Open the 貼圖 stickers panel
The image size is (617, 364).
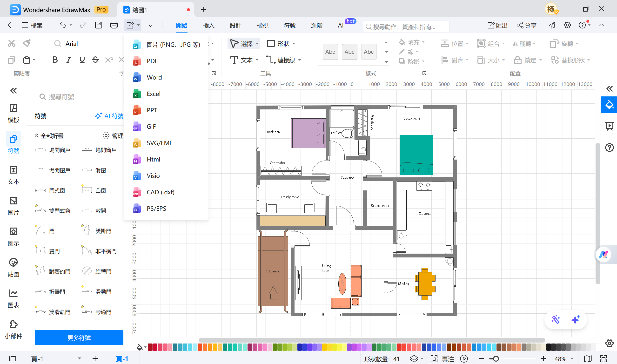[13, 267]
